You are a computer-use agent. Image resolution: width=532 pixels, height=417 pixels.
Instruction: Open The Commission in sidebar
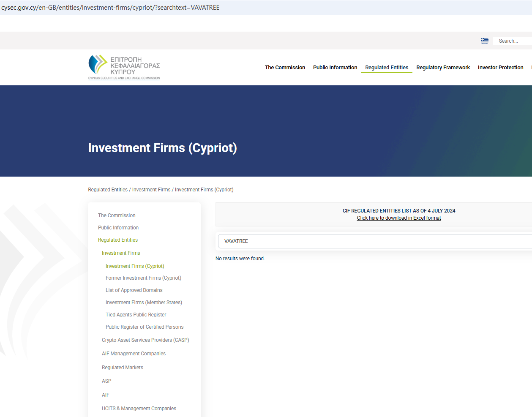coord(117,215)
